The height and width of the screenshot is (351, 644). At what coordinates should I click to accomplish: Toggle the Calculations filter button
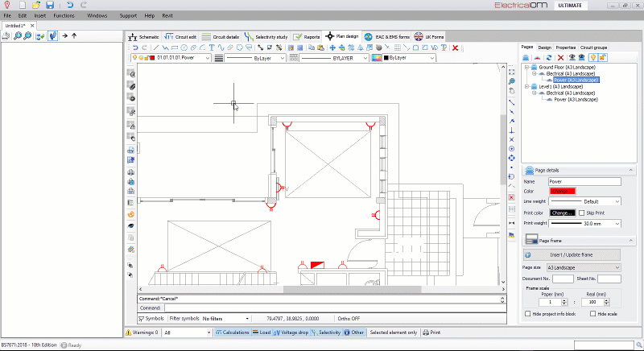(233, 332)
